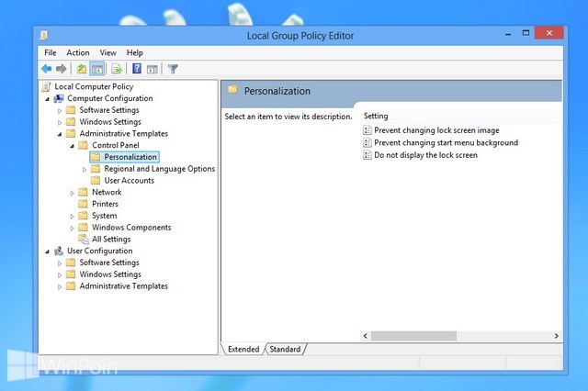Open the File menu
Viewport: 588px width, 391px height.
click(x=51, y=53)
